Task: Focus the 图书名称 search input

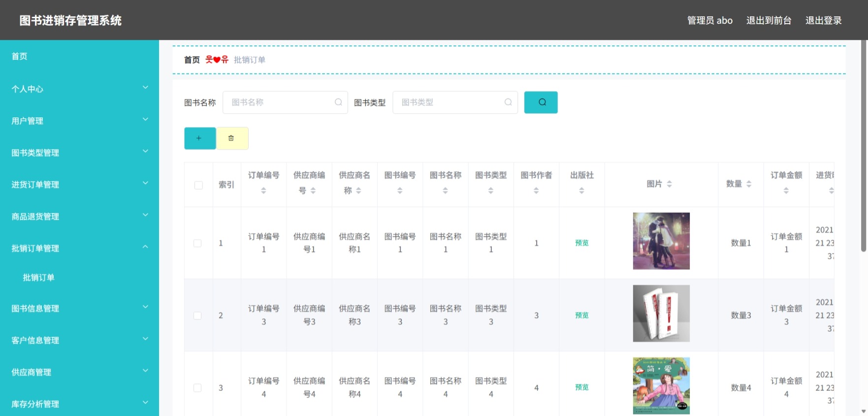Action: pos(285,102)
